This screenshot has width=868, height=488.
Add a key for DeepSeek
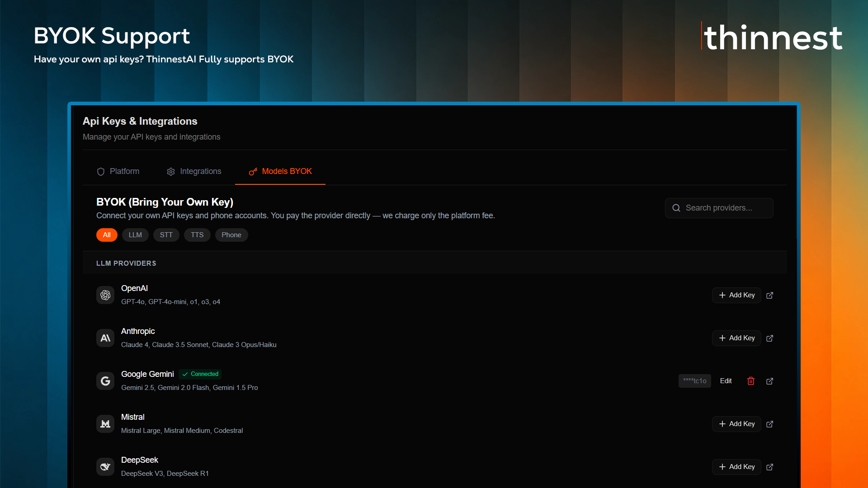pos(736,467)
